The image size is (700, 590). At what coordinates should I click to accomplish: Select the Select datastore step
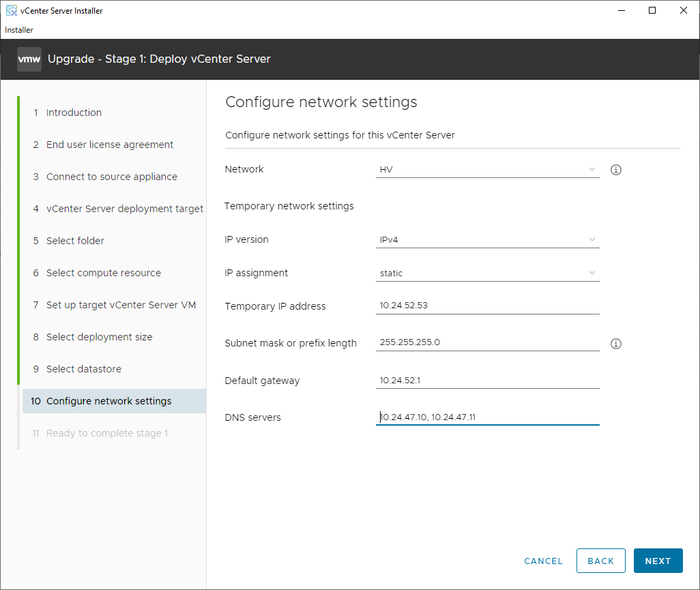(83, 369)
